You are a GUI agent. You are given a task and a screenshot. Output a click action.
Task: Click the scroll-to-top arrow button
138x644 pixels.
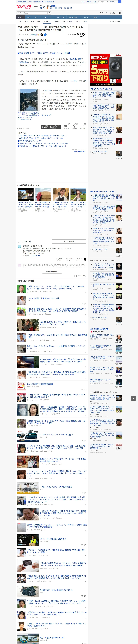coord(133,398)
